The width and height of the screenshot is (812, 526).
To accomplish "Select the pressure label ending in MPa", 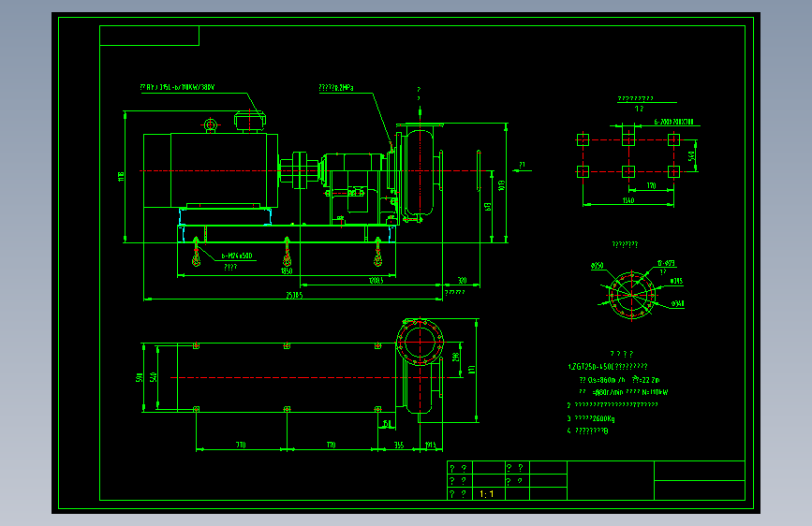I will coord(336,88).
